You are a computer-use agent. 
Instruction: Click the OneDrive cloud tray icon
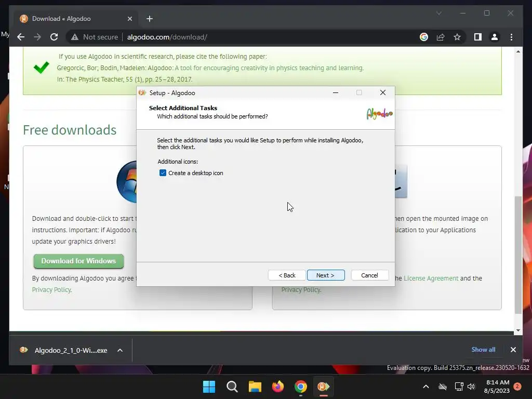(443, 387)
